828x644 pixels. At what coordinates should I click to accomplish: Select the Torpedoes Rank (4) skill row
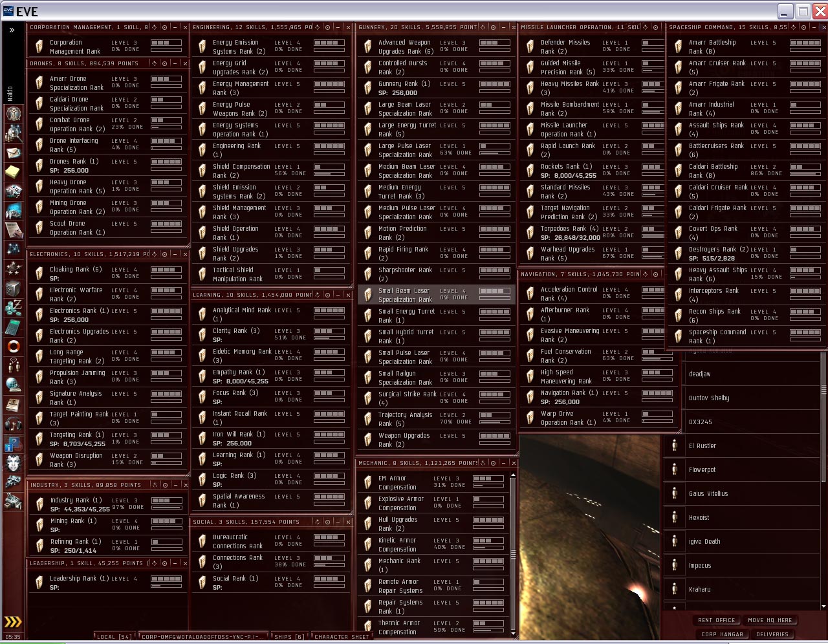[x=591, y=233]
